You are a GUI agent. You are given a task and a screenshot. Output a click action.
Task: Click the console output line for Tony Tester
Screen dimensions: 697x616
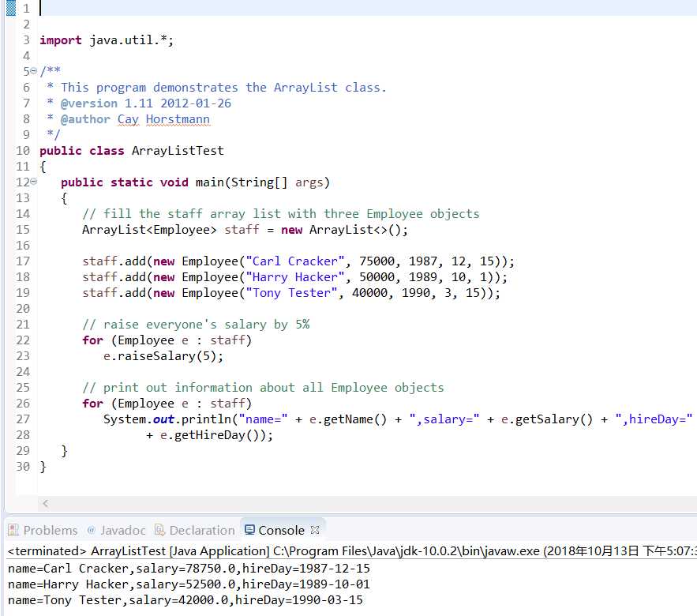(185, 600)
